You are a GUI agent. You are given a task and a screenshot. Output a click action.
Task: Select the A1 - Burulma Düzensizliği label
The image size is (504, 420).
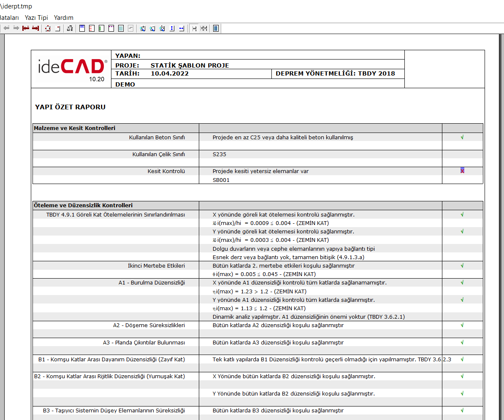[152, 283]
